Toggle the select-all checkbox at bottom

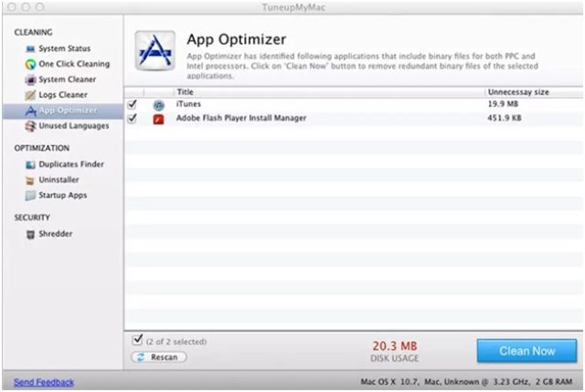click(137, 339)
